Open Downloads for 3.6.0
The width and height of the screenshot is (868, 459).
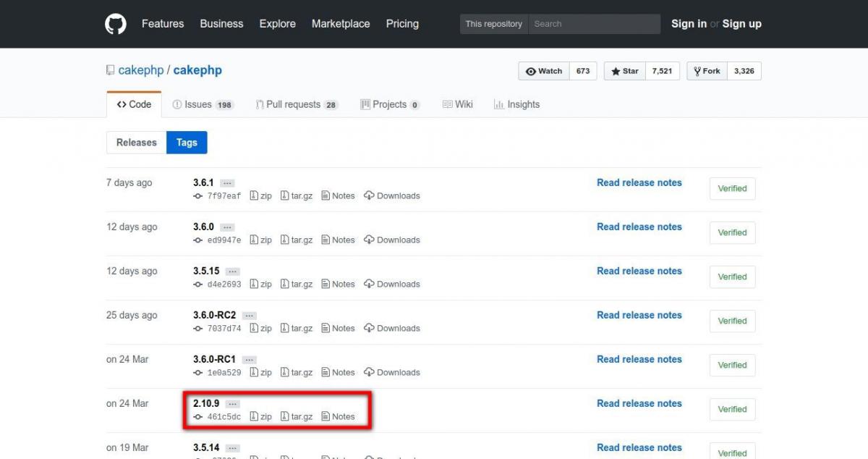(392, 240)
